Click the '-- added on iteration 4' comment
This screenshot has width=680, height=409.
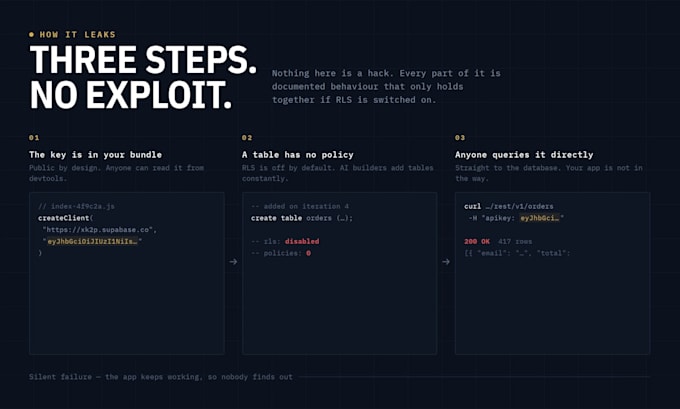coord(300,206)
